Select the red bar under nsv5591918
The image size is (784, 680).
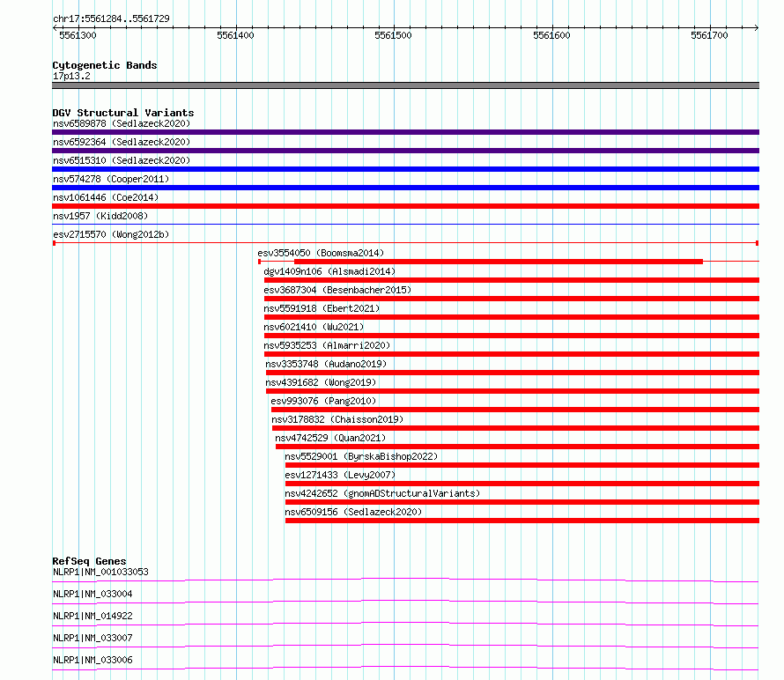tap(512, 317)
